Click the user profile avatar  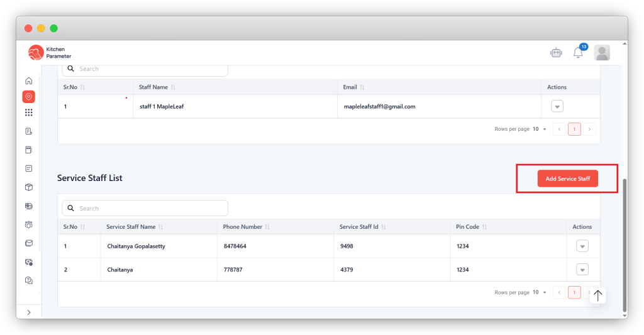(x=602, y=53)
